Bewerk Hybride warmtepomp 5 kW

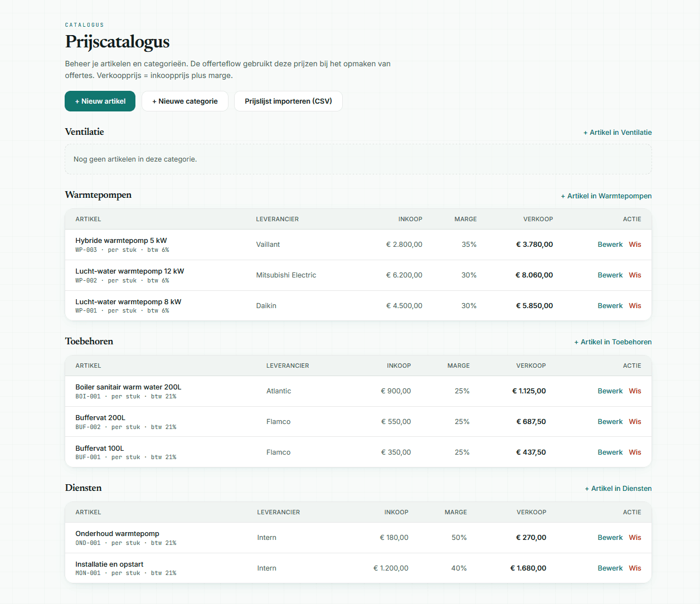[x=610, y=245]
